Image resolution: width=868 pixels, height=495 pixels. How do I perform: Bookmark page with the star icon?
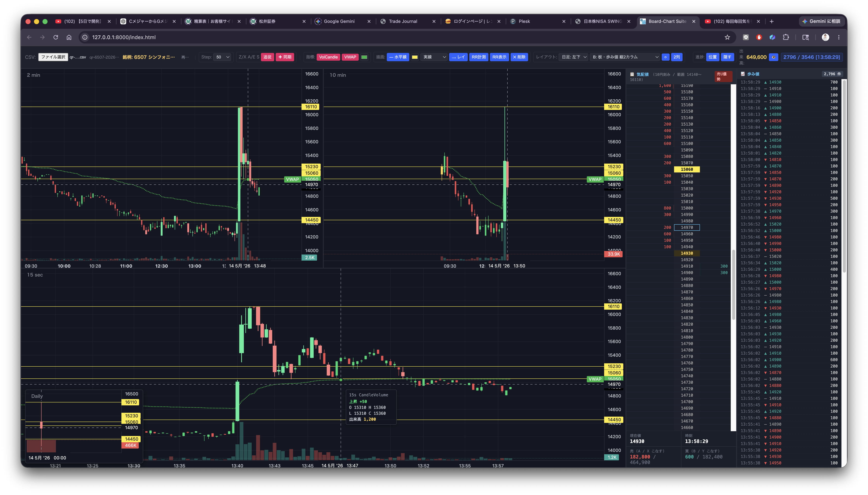pyautogui.click(x=727, y=37)
